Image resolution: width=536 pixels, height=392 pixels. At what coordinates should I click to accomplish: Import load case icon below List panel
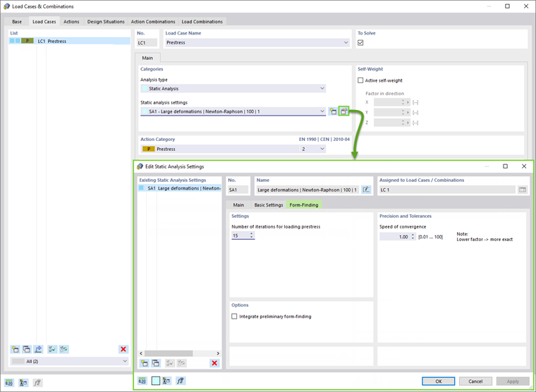(38, 349)
